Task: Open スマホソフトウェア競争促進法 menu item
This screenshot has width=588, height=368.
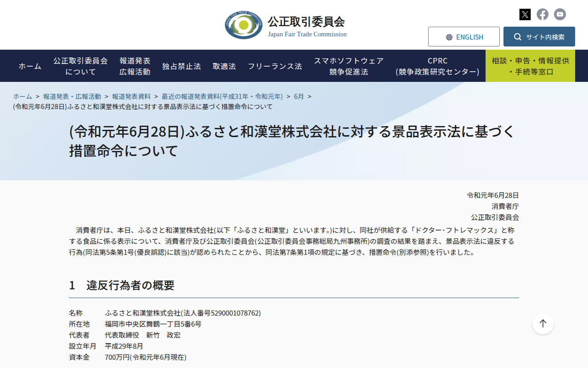Action: (x=349, y=66)
